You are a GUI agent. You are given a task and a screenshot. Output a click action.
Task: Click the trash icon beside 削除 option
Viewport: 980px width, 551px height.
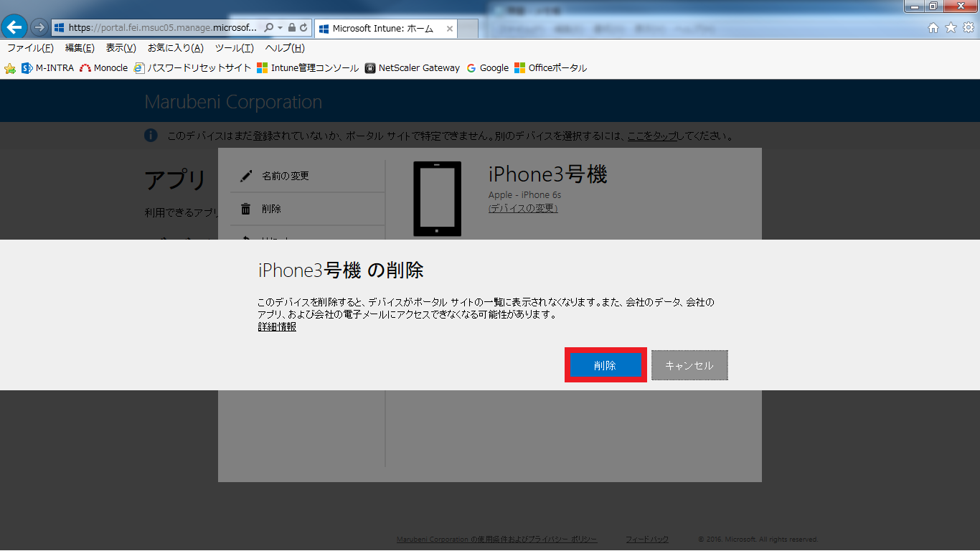click(247, 208)
